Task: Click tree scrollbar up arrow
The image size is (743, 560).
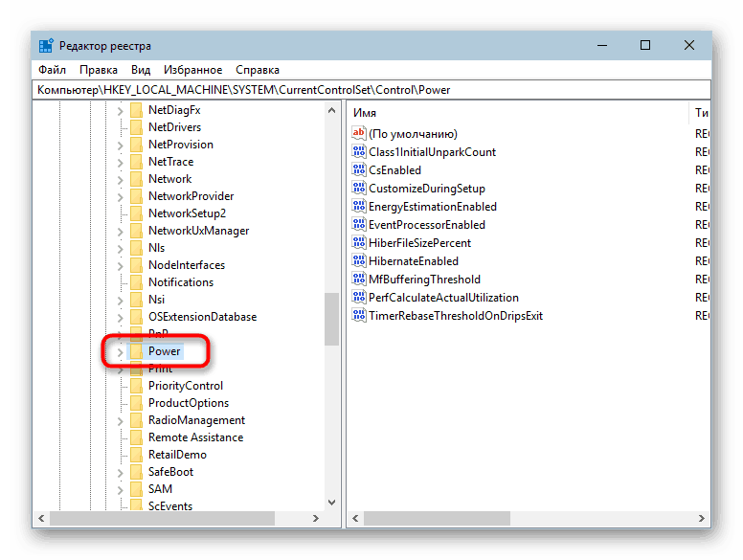Action: click(331, 110)
